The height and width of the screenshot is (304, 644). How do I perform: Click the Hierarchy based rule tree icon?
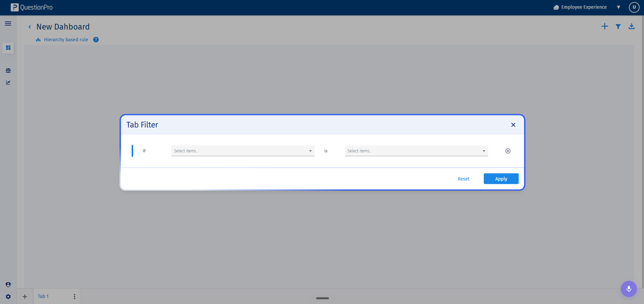(38, 40)
